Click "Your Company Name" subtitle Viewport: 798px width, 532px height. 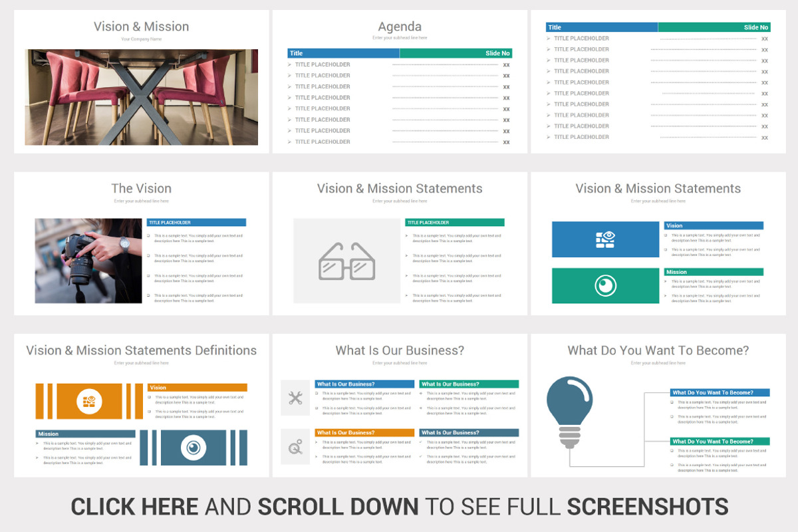click(x=142, y=39)
